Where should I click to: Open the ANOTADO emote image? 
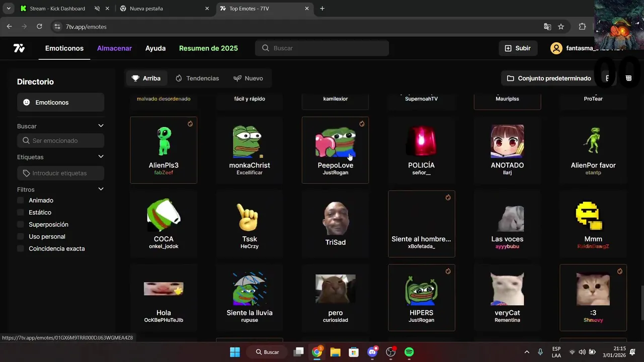507,142
